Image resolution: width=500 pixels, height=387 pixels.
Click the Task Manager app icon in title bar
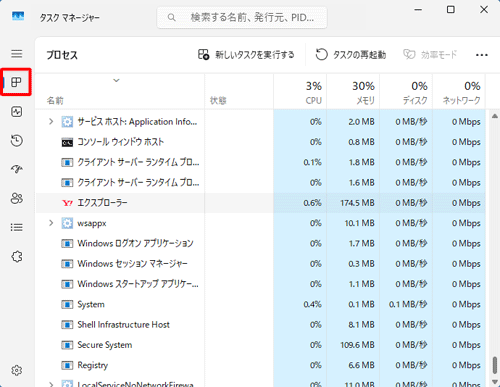(18, 16)
